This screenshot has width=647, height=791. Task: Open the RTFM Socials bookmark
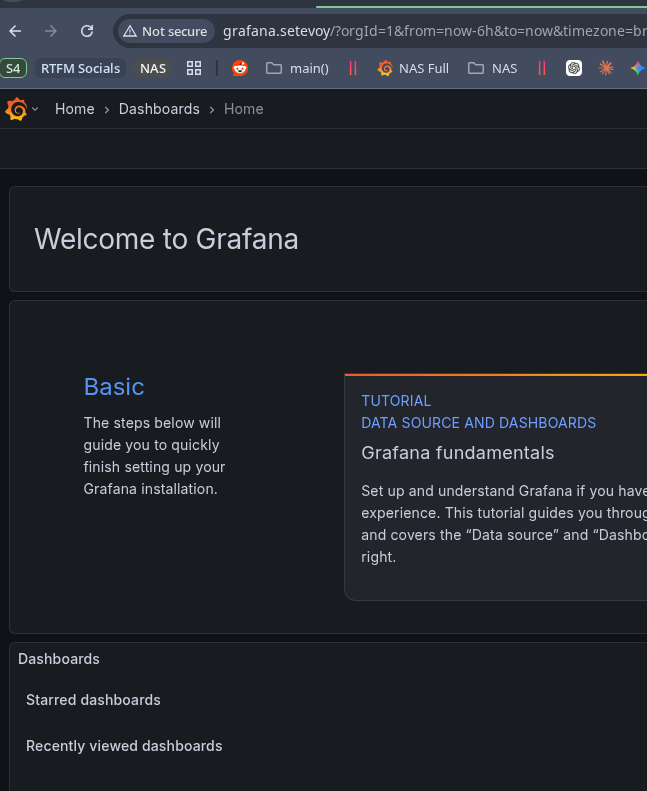(x=80, y=68)
